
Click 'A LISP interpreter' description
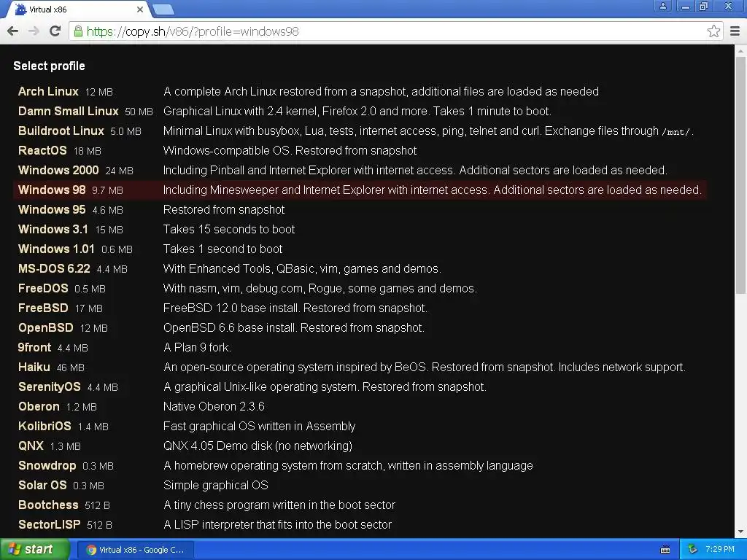[x=277, y=524]
